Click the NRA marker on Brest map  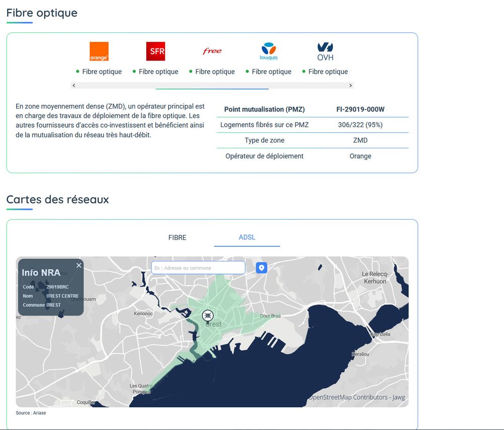pyautogui.click(x=208, y=316)
